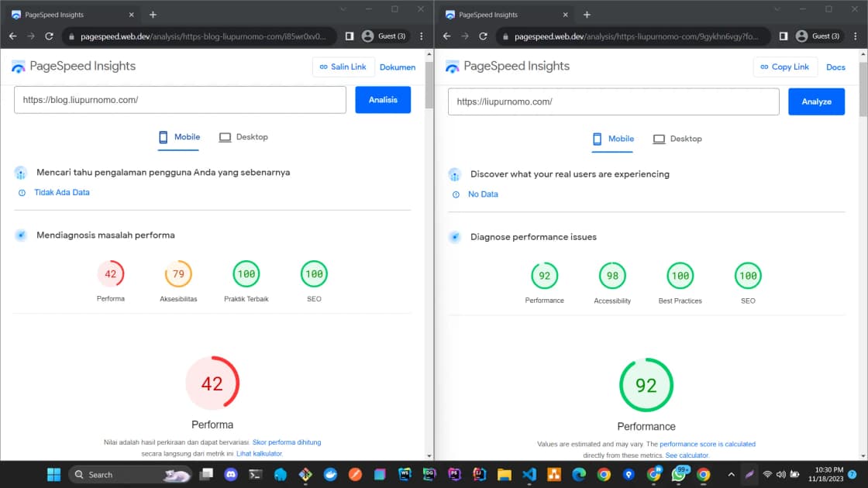The height and width of the screenshot is (488, 868).
Task: Click address bar in right browser window
Action: click(634, 36)
